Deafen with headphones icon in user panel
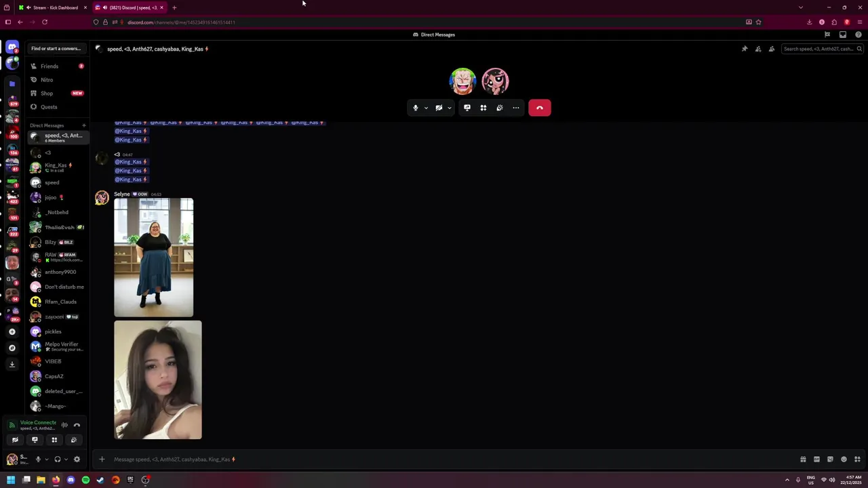 point(58,460)
